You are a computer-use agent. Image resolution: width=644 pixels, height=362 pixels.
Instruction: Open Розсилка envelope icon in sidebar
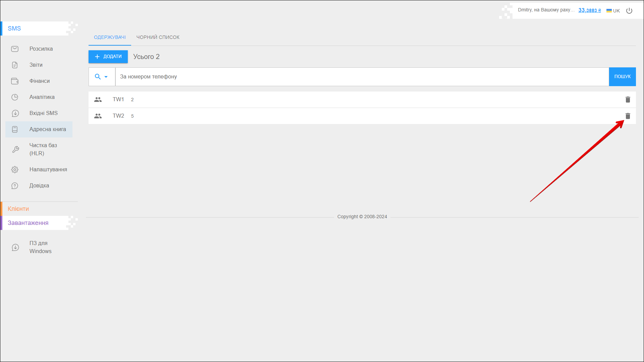tap(15, 49)
